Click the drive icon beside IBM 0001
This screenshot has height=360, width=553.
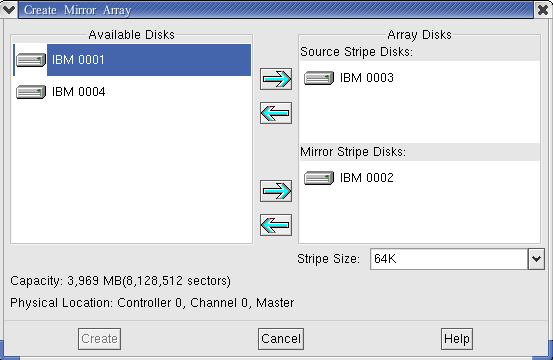tap(31, 60)
